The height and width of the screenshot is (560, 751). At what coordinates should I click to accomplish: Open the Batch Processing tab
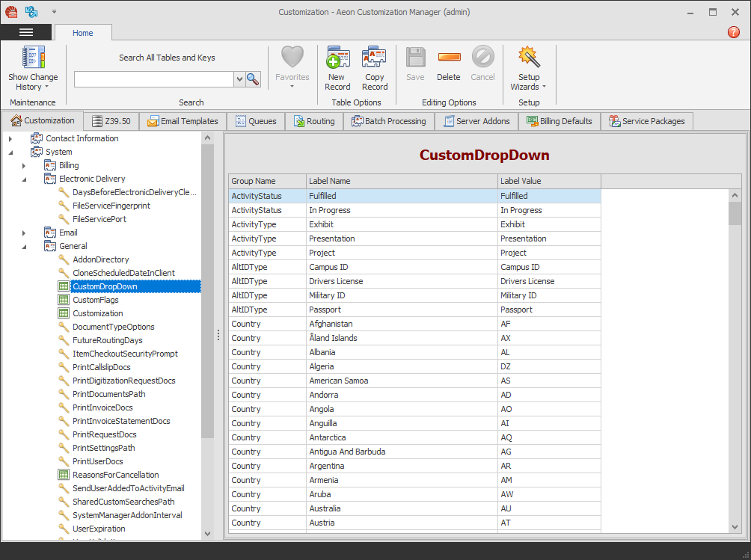click(388, 120)
